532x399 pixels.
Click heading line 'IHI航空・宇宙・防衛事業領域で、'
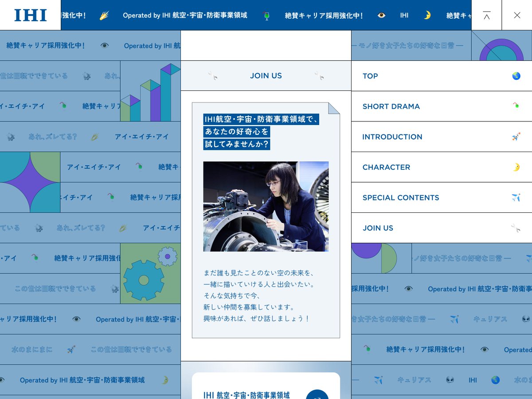262,119
